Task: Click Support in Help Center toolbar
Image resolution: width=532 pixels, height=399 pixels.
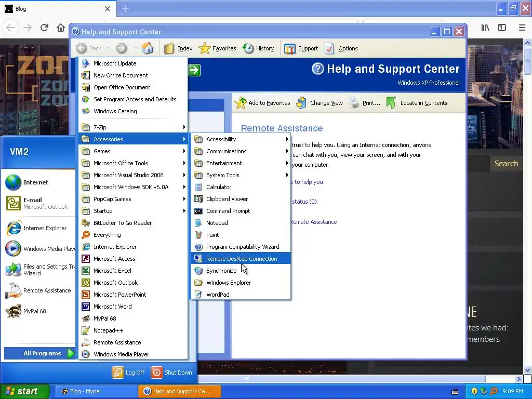Action: coord(301,48)
